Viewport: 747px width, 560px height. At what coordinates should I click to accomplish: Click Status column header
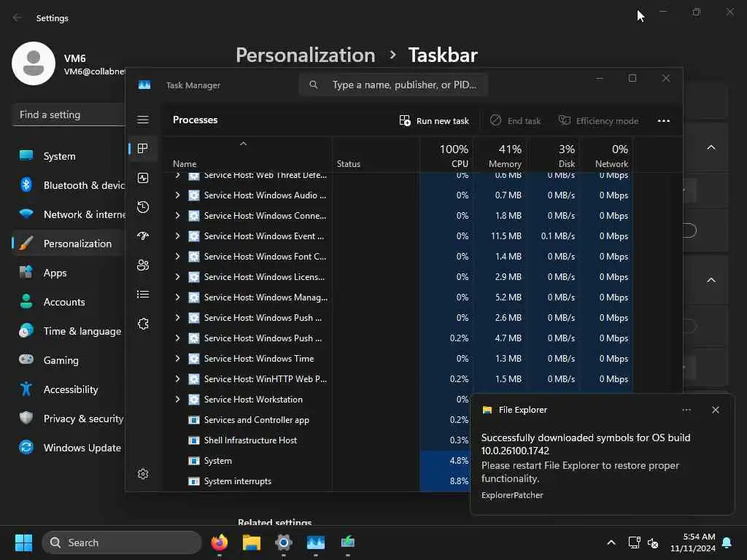pos(376,155)
